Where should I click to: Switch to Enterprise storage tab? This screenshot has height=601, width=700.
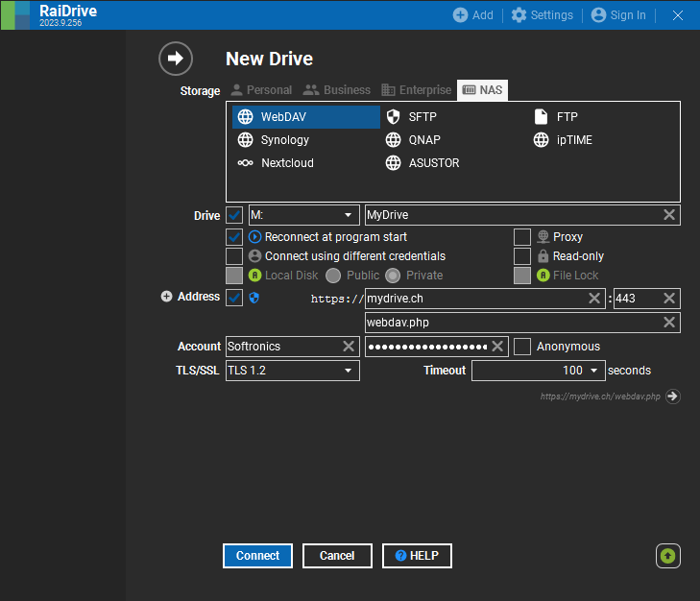(x=417, y=90)
